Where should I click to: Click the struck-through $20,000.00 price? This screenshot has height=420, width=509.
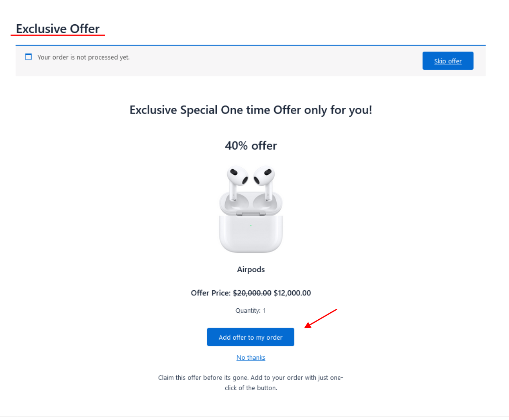(252, 293)
